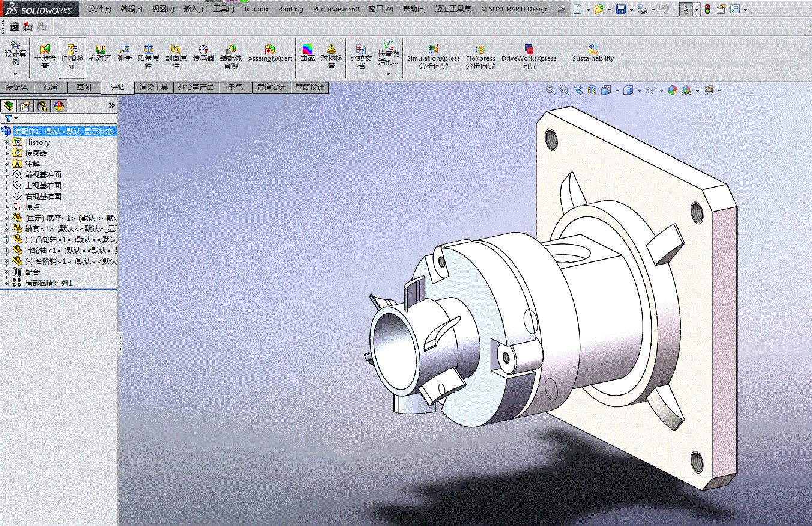Open 剖面属性 section properties

pos(176,57)
